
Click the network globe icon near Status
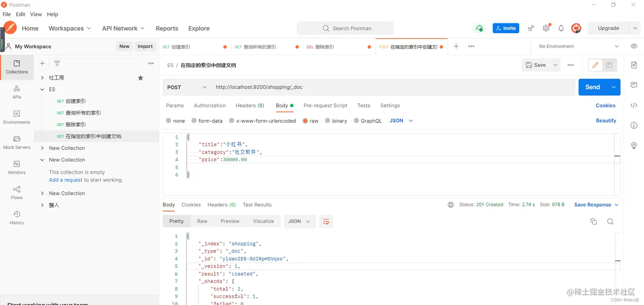451,205
